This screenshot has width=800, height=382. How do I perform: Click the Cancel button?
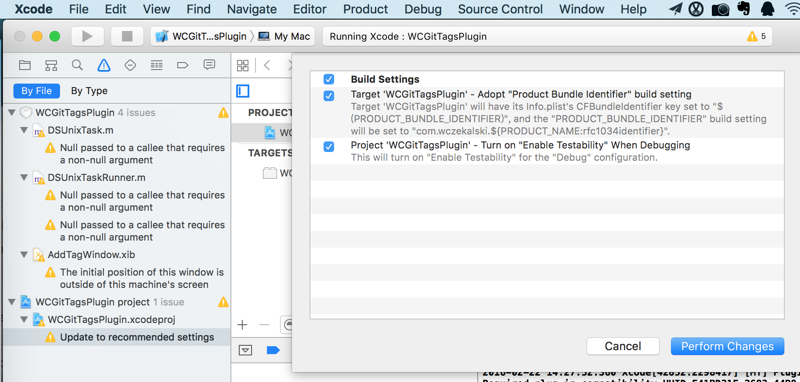coord(622,346)
